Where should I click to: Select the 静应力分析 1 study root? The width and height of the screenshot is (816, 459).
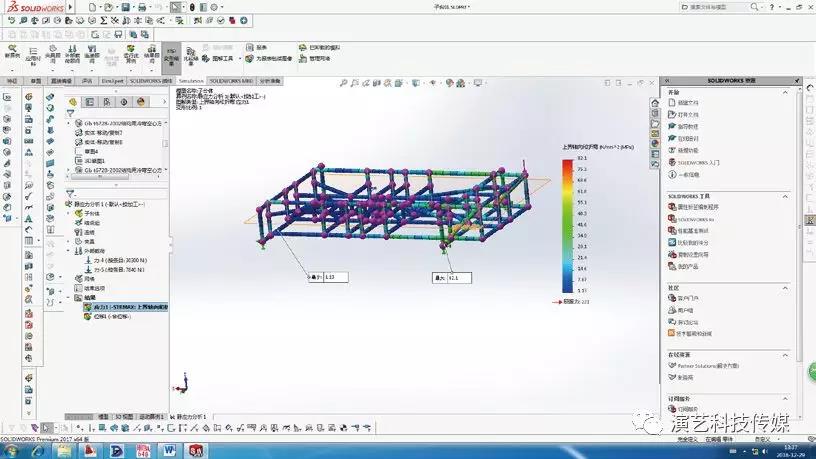(x=106, y=204)
